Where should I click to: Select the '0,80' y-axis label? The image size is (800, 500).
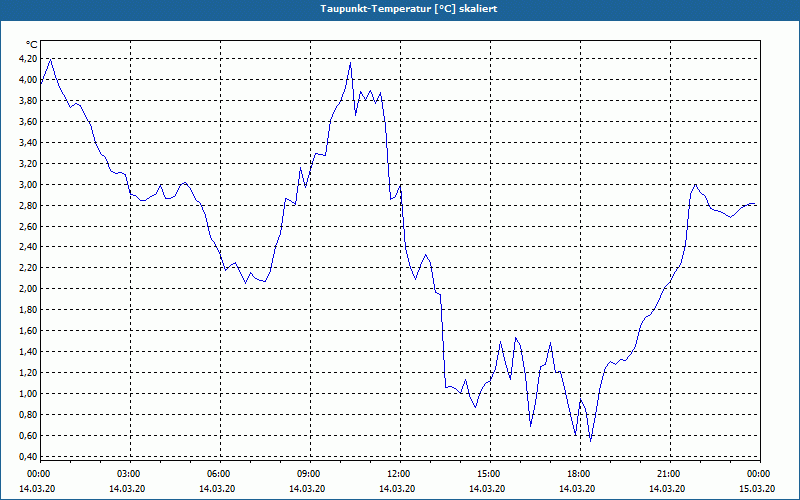28,414
